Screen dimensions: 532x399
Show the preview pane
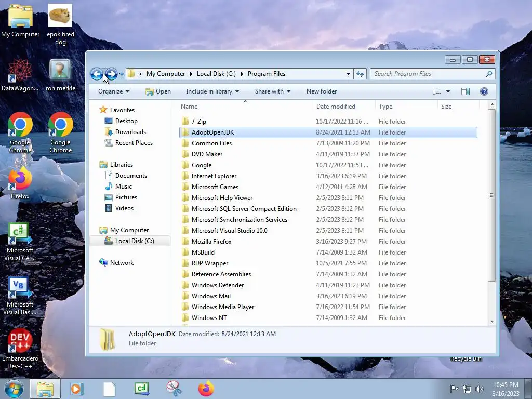(x=465, y=91)
